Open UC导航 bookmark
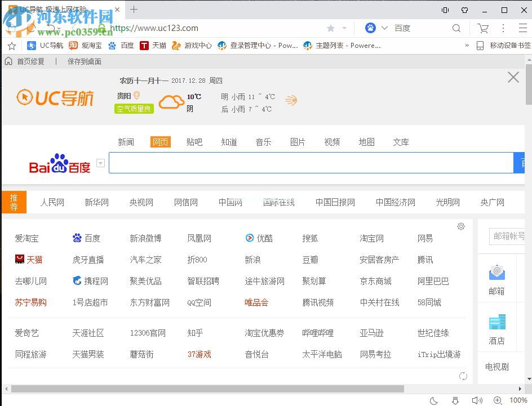 45,46
